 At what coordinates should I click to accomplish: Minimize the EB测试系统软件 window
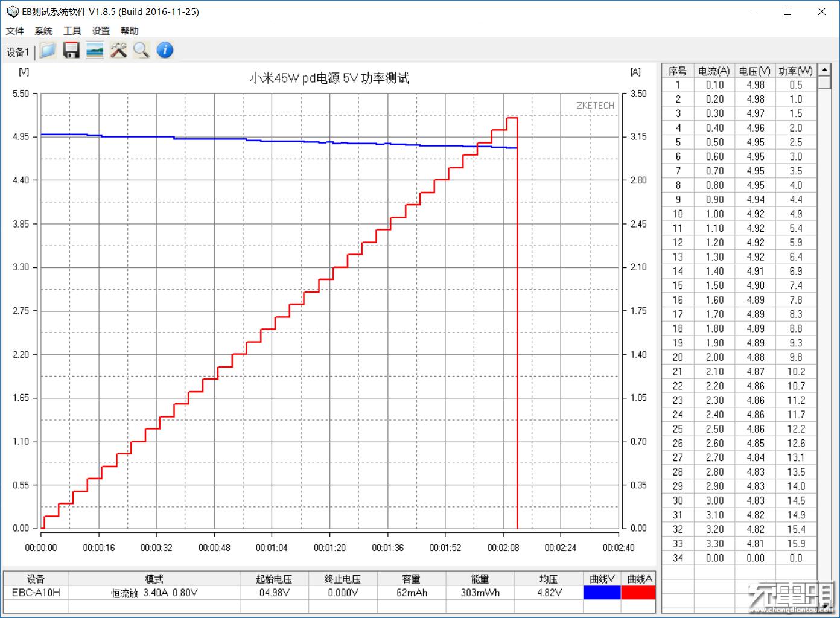pyautogui.click(x=754, y=11)
